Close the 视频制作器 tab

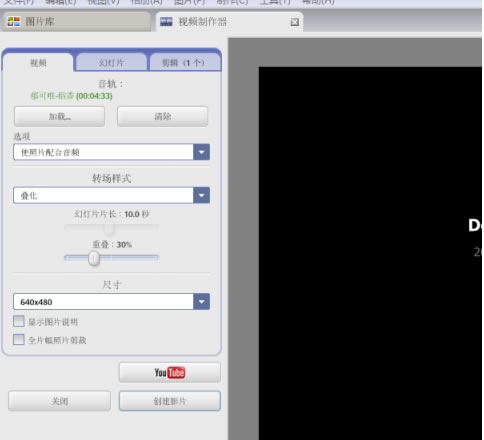pos(295,22)
